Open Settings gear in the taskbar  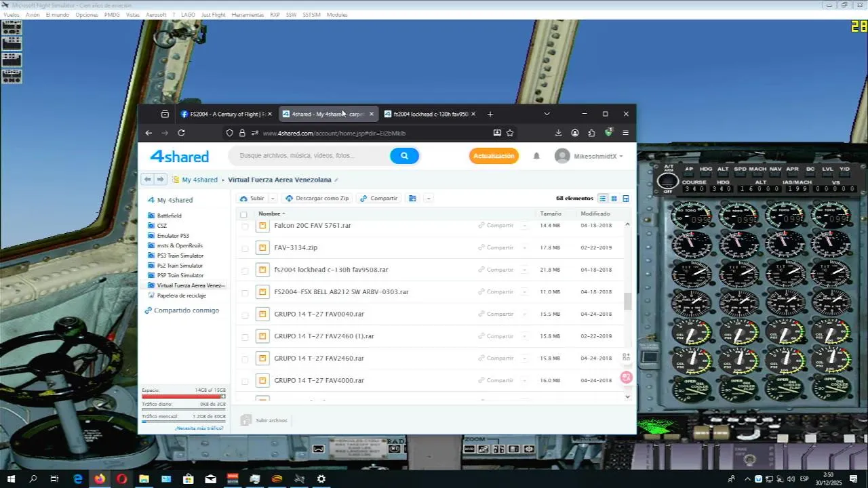[321, 479]
